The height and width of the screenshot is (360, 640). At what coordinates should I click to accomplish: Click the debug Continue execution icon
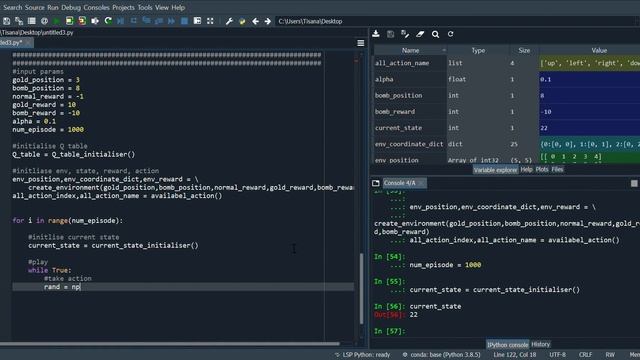(x=171, y=21)
